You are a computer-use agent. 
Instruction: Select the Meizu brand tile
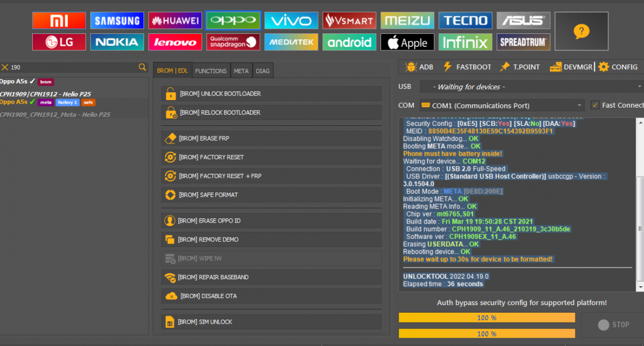coord(407,20)
